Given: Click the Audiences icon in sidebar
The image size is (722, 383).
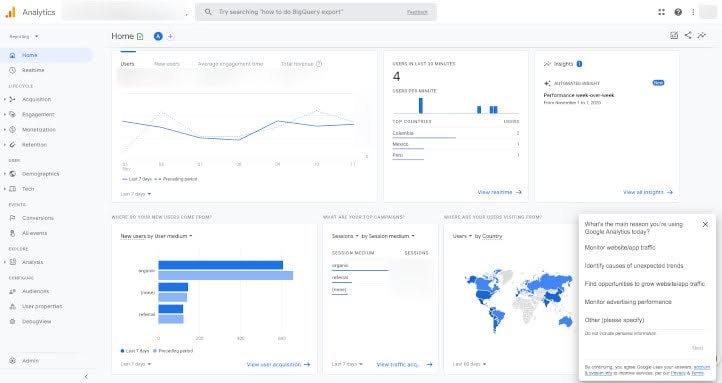Looking at the screenshot, I should click(12, 291).
